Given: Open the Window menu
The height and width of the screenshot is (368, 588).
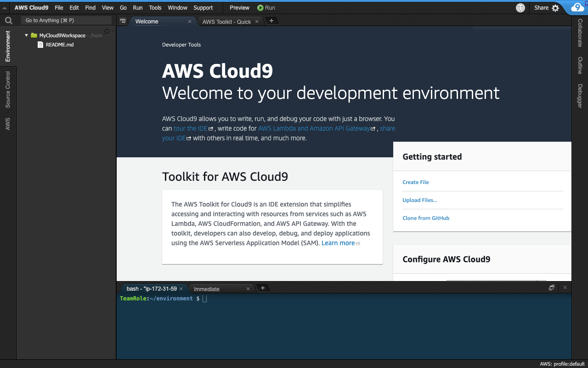Looking at the screenshot, I should 177,8.
